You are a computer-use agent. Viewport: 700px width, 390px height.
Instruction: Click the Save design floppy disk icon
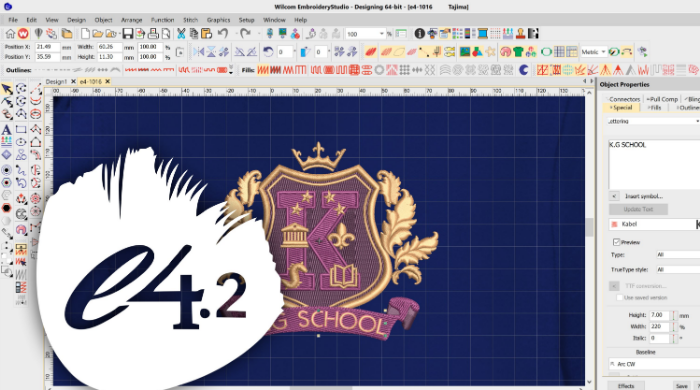(128, 33)
